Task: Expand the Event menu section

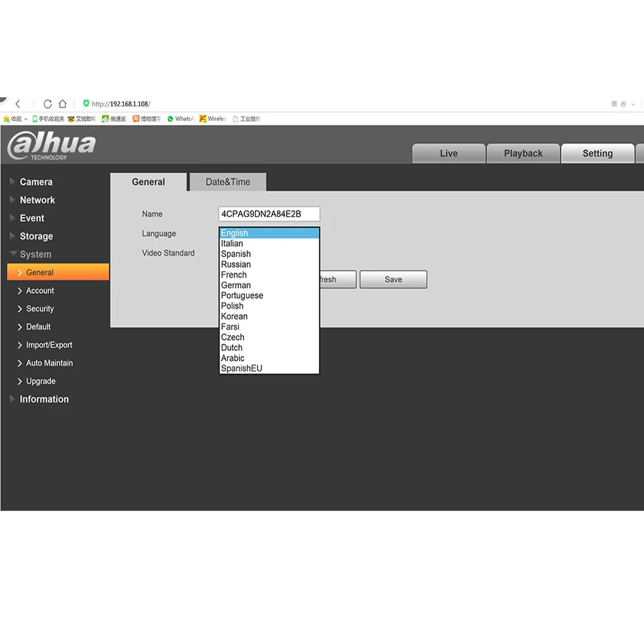Action: [27, 218]
